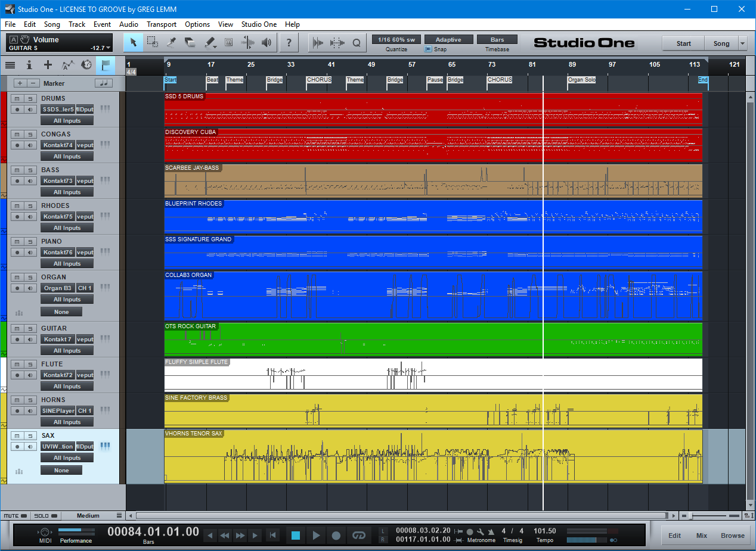Screen dimensions: 756x551
Task: Select the Mute tool
Action: 228,42
